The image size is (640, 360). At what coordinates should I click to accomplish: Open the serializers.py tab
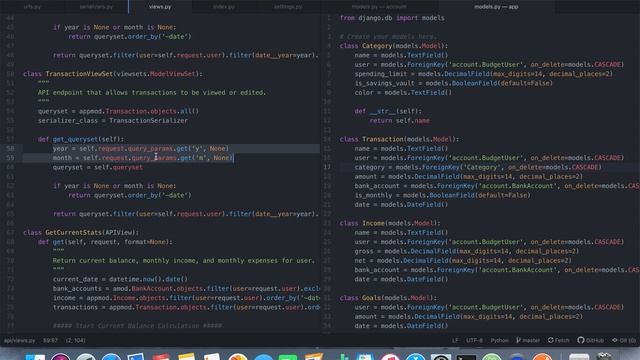coord(96,7)
